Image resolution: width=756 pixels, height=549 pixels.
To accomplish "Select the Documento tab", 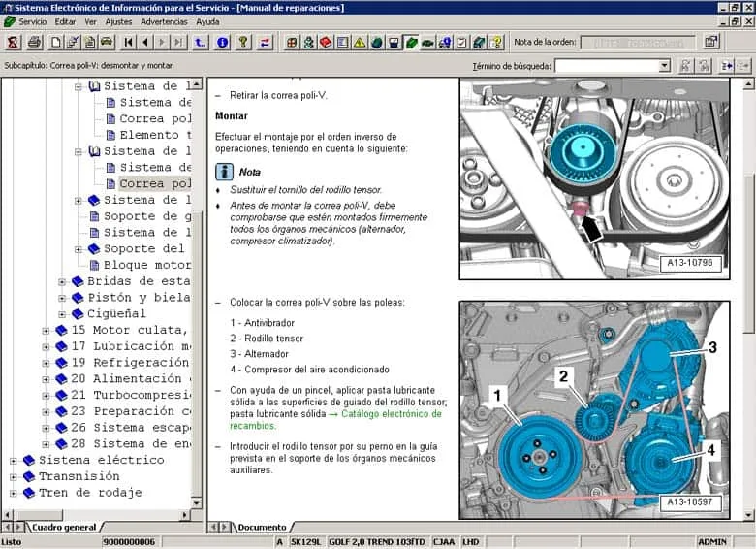I will coord(263,527).
